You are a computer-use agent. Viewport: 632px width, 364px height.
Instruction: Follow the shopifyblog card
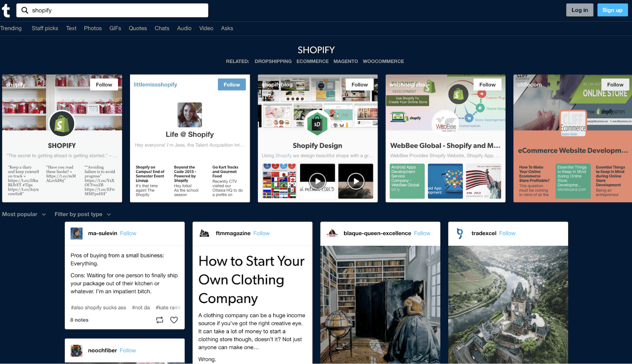tap(359, 85)
